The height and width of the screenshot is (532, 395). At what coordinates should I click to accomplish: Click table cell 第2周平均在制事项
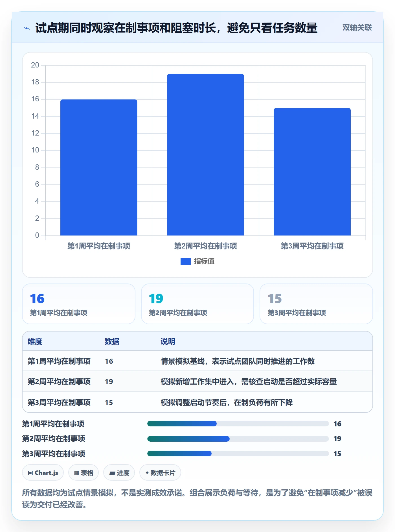pyautogui.click(x=59, y=381)
